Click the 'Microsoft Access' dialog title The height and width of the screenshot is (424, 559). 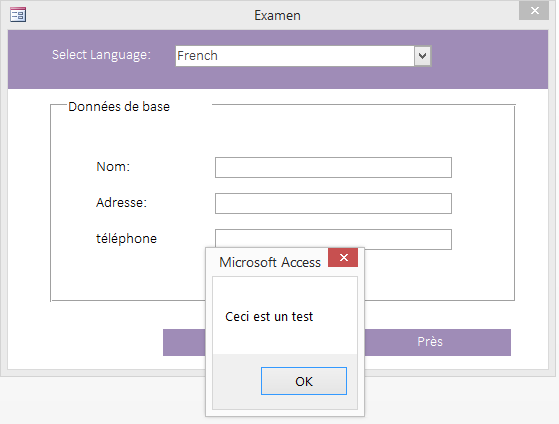270,262
